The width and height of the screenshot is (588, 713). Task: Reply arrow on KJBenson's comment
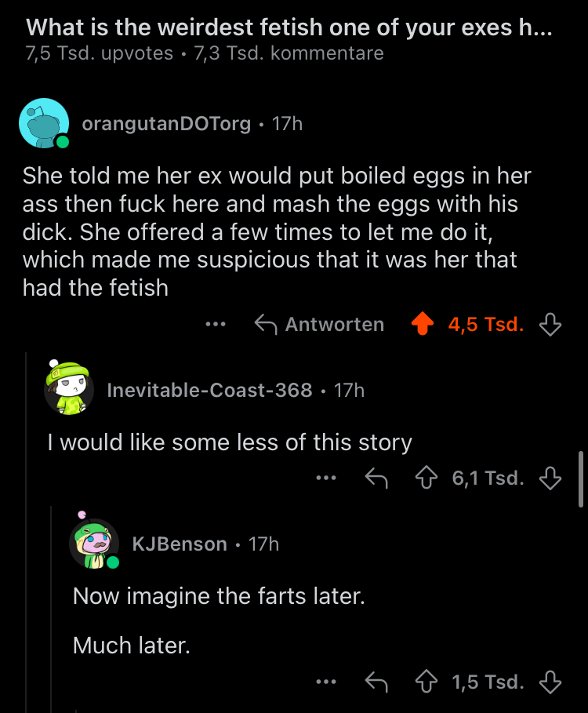tap(377, 682)
